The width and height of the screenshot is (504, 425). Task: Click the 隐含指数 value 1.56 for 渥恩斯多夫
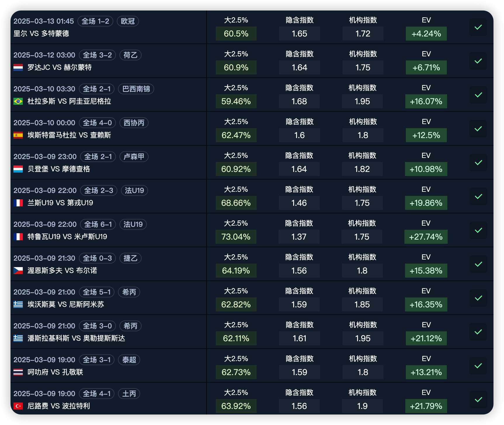point(299,271)
